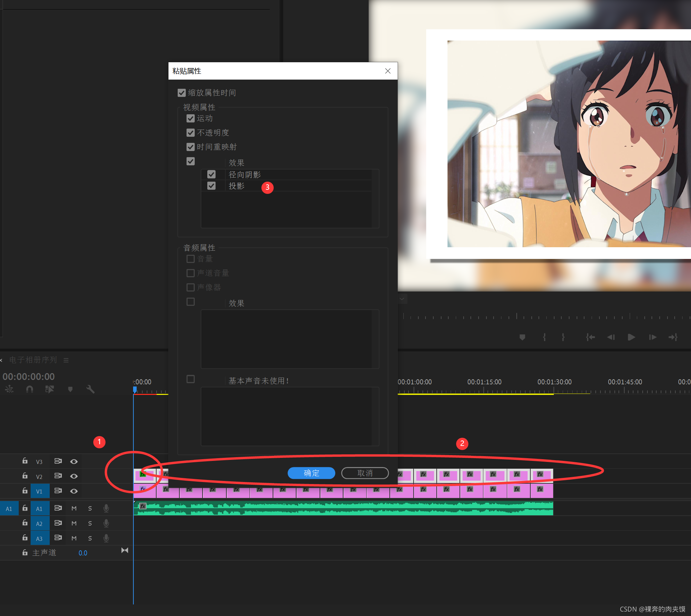691x616 pixels.
Task: Toggle sync lock on A1 track
Action: pyautogui.click(x=58, y=508)
